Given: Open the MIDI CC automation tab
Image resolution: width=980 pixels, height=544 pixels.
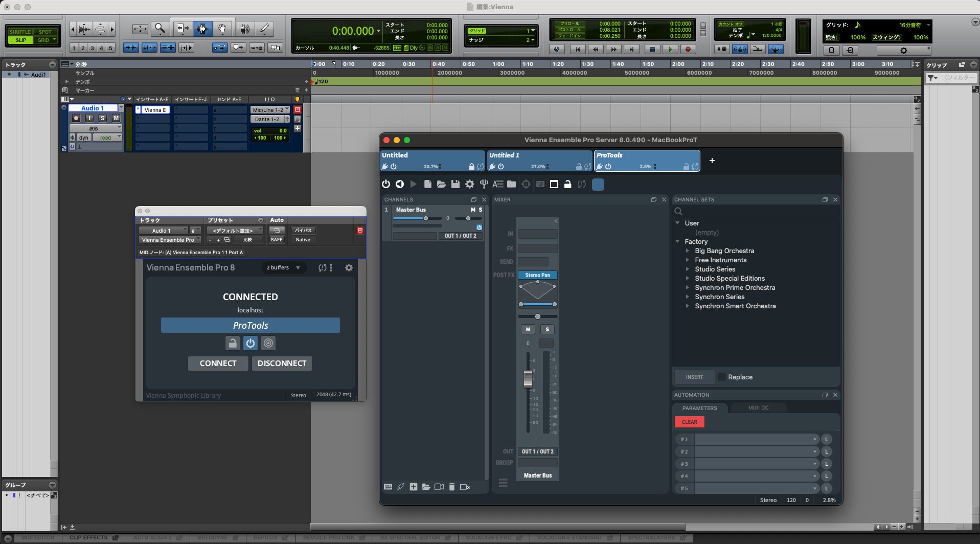Looking at the screenshot, I should pyautogui.click(x=758, y=408).
